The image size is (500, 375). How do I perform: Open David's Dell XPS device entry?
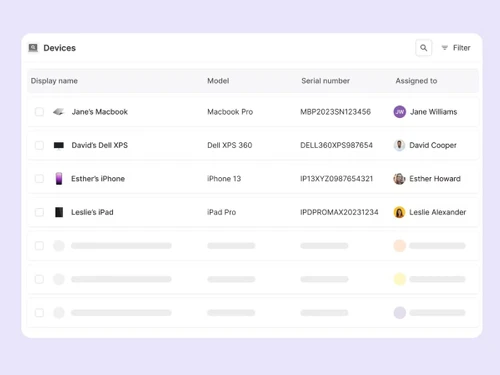[x=100, y=145]
